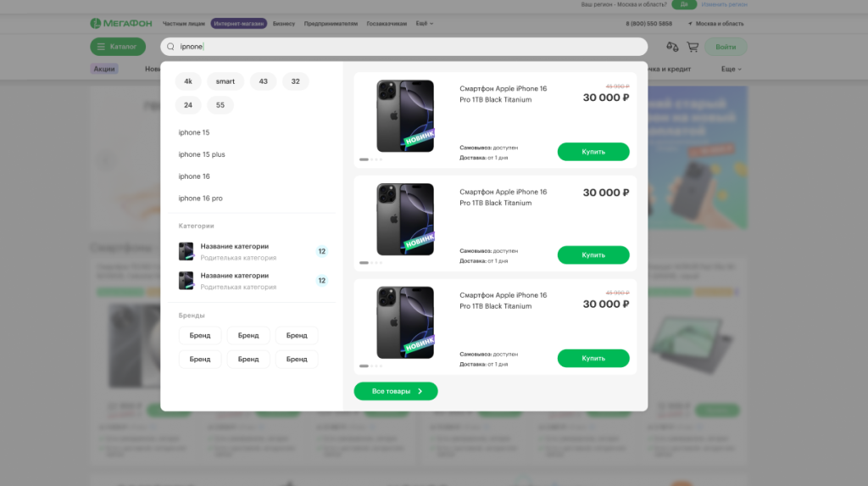Viewport: 868px width, 486px height.
Task: Switch to the Интернет-магазин tab
Action: click(x=238, y=24)
